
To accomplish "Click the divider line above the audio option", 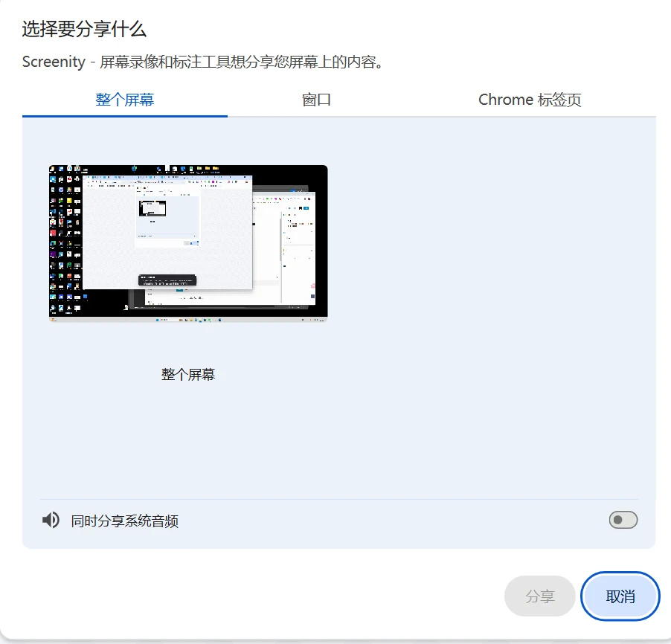I will coord(338,499).
